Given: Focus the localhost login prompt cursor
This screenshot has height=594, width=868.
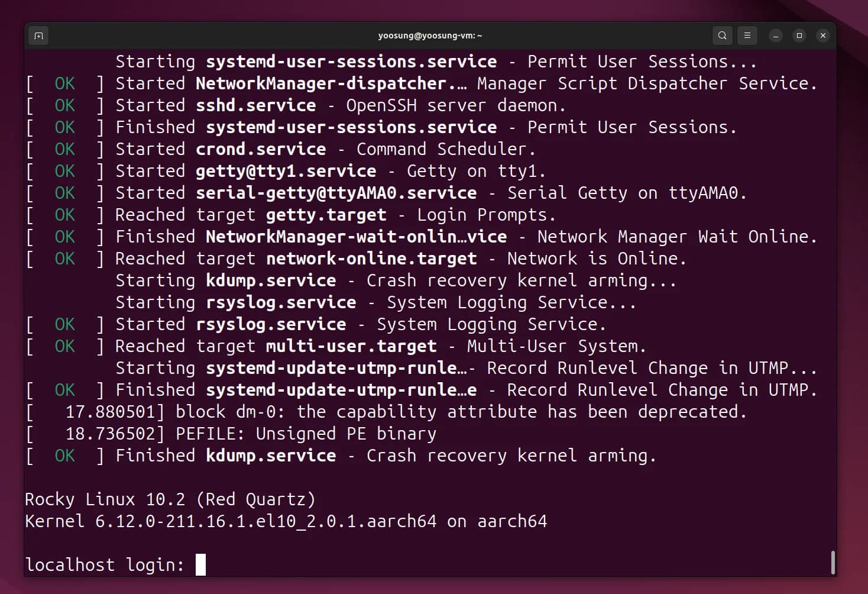Looking at the screenshot, I should click(201, 564).
